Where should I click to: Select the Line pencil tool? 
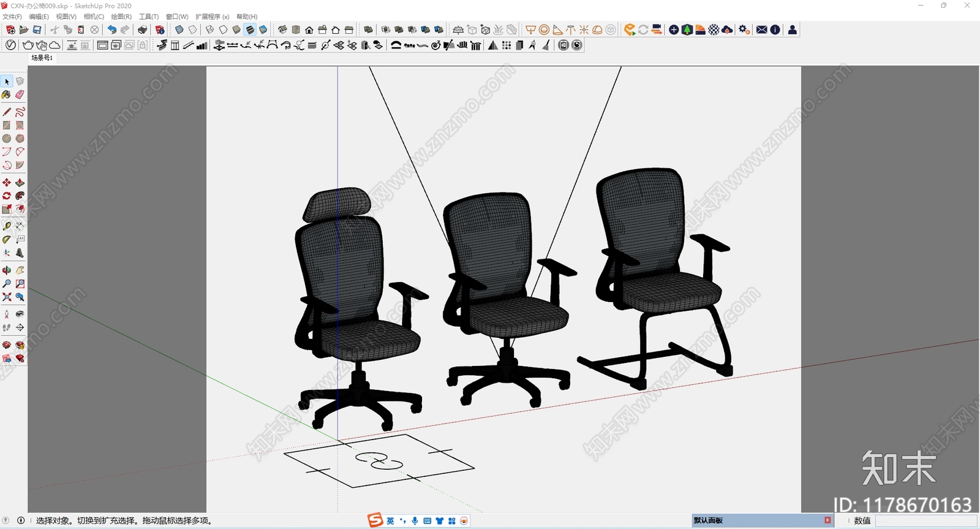point(7,112)
